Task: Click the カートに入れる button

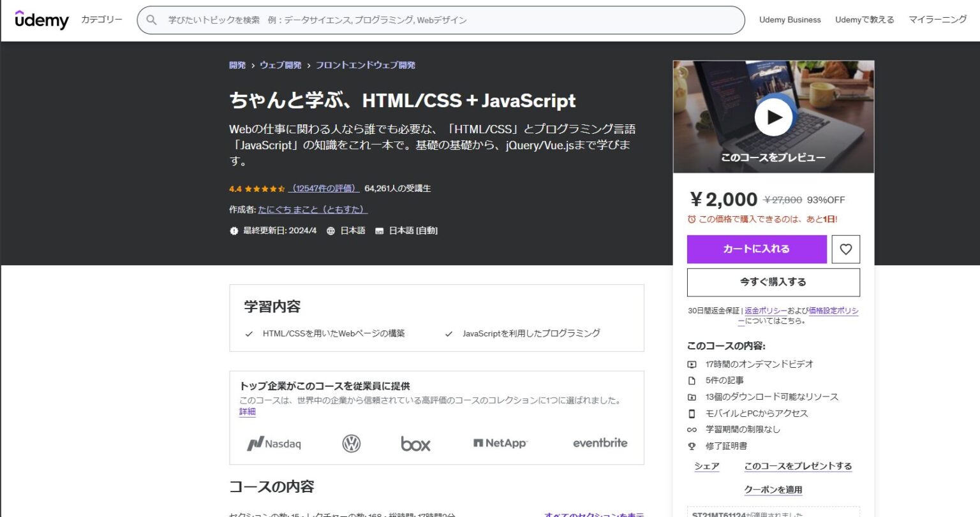Action: (x=756, y=249)
